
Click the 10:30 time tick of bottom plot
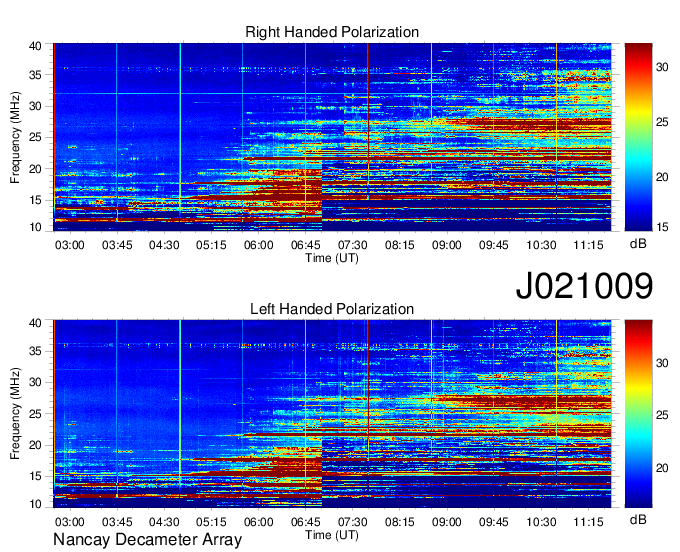(541, 522)
